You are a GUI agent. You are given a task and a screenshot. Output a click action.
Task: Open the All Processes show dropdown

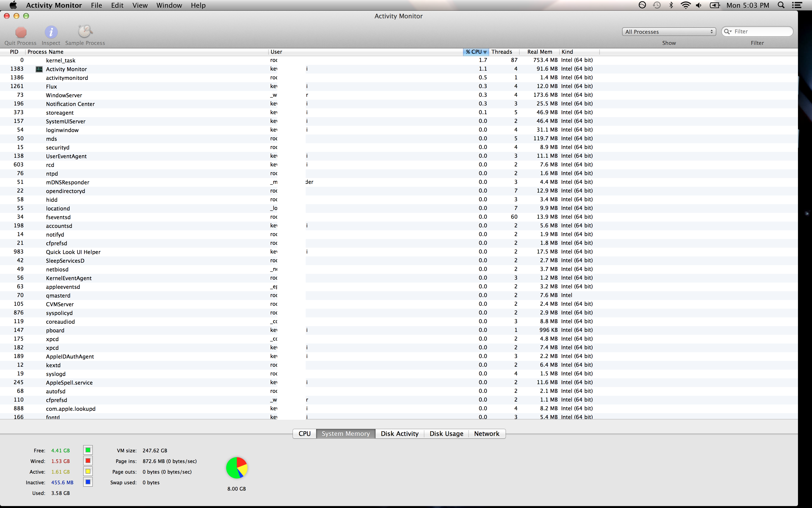click(x=669, y=32)
